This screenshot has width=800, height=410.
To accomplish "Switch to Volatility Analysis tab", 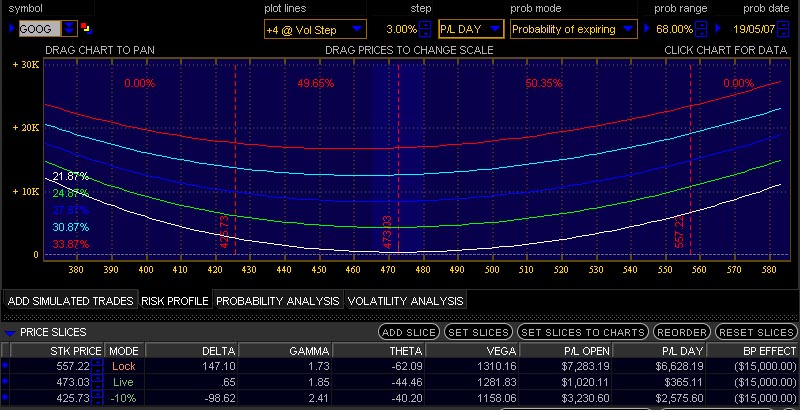I will pos(405,301).
